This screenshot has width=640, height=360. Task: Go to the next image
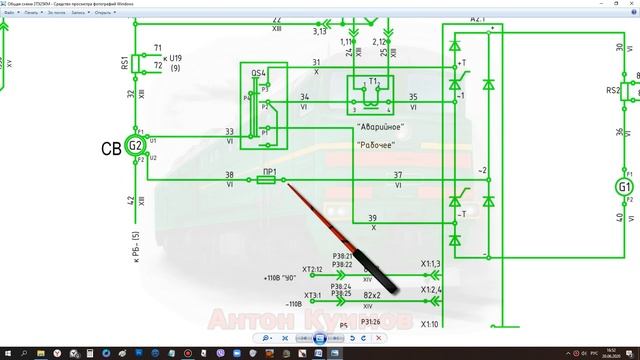pos(336,338)
